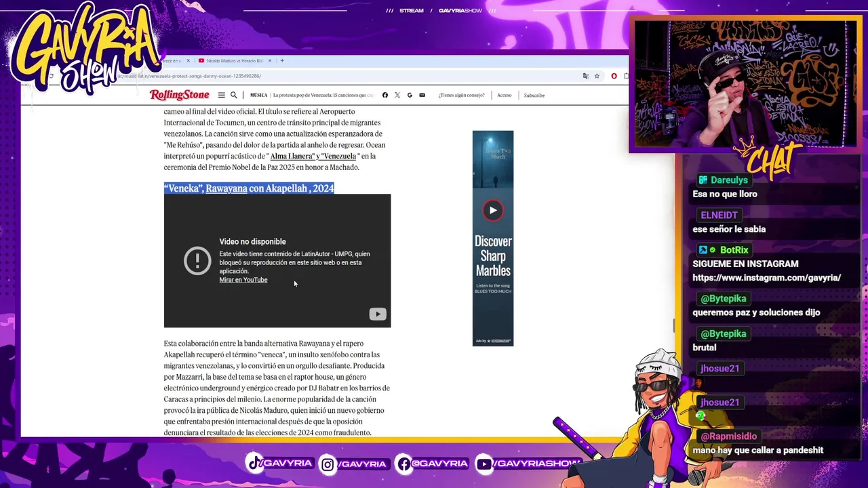
Task: Click the page's vertical scrollbar thumb
Action: [x=673, y=326]
